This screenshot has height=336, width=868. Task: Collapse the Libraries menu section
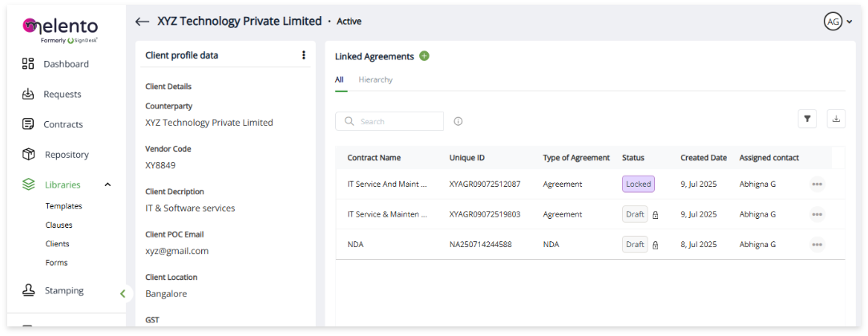pos(107,184)
